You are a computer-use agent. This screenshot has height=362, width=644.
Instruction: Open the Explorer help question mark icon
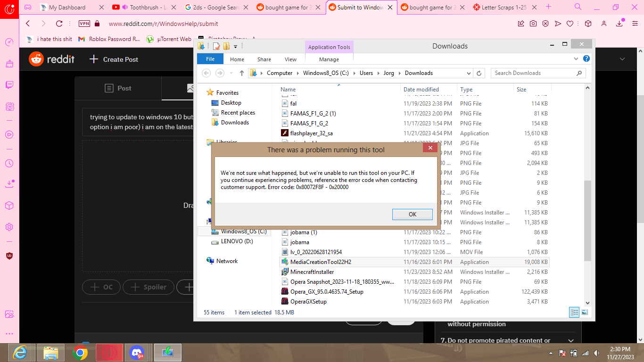pyautogui.click(x=586, y=59)
